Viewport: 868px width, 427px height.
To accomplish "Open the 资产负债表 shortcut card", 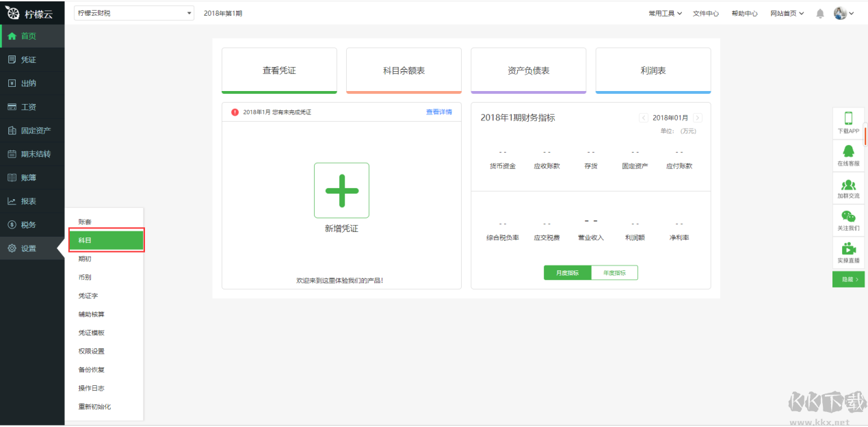I will point(528,70).
